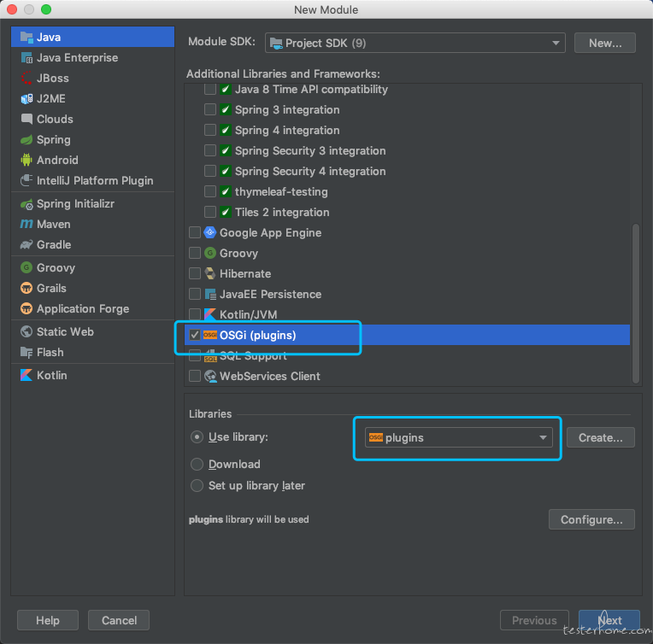The width and height of the screenshot is (653, 644).
Task: Enable the Hibernate checkbox
Action: (x=195, y=273)
